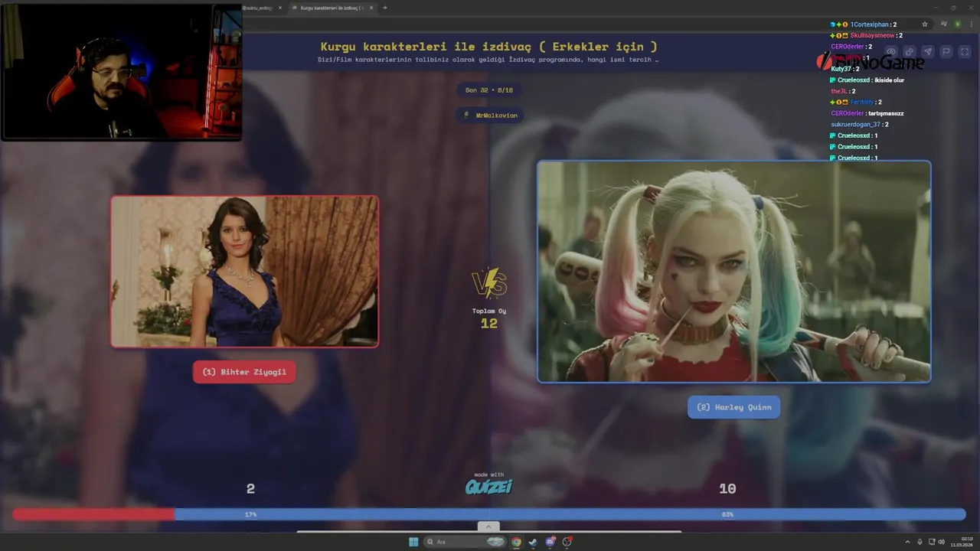Click chat user the3L
This screenshot has height=551, width=980.
click(x=838, y=91)
